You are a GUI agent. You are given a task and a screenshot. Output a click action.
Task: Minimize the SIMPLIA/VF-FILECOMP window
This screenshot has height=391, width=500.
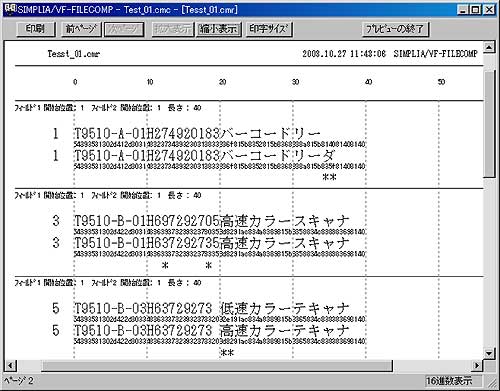tap(462, 10)
